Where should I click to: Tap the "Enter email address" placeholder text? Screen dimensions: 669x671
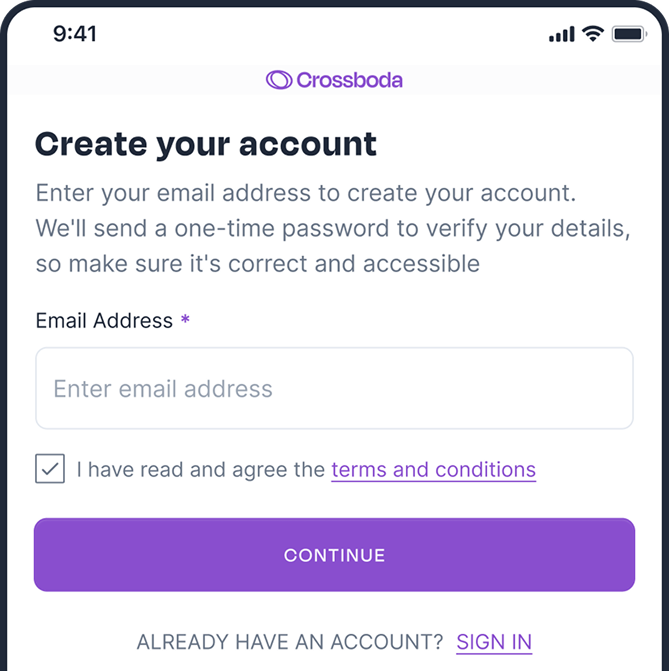(x=163, y=389)
